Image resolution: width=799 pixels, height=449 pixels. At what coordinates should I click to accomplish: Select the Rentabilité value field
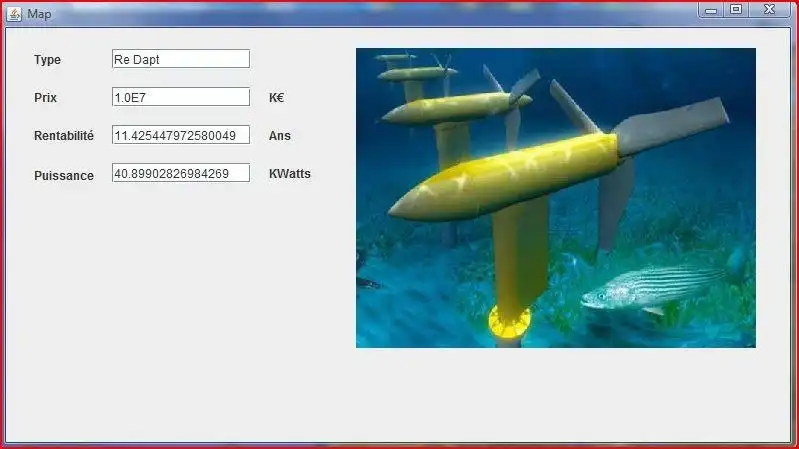pyautogui.click(x=181, y=135)
